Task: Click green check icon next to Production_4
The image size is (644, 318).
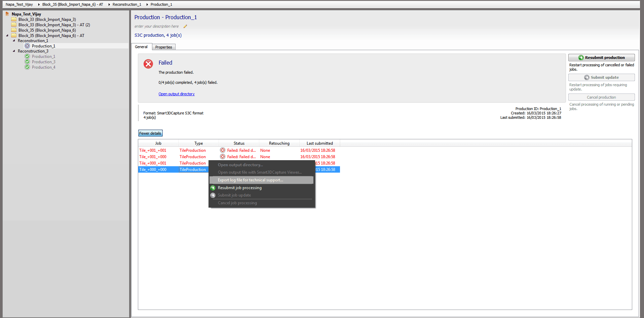Action: 27,67
